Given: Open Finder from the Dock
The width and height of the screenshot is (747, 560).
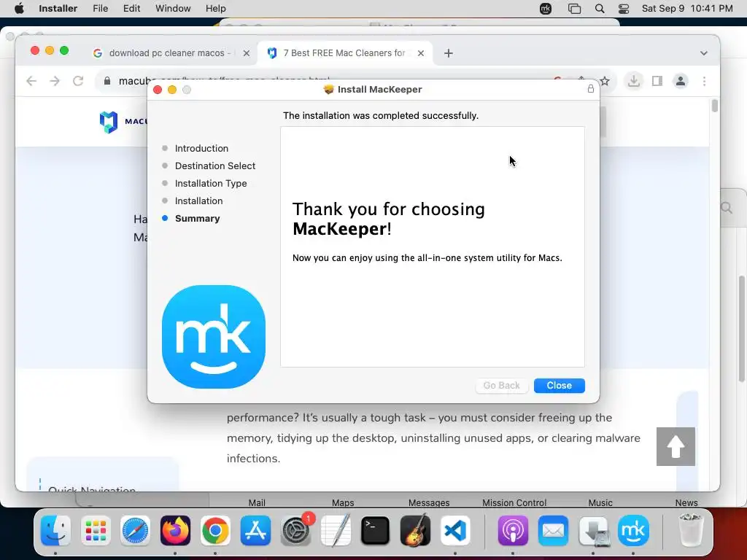Looking at the screenshot, I should click(x=55, y=531).
